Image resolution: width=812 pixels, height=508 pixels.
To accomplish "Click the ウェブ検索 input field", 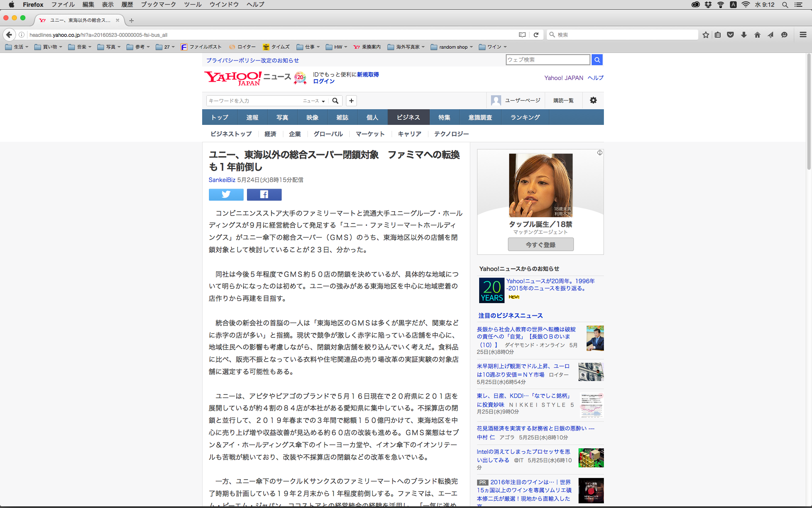I will click(548, 60).
